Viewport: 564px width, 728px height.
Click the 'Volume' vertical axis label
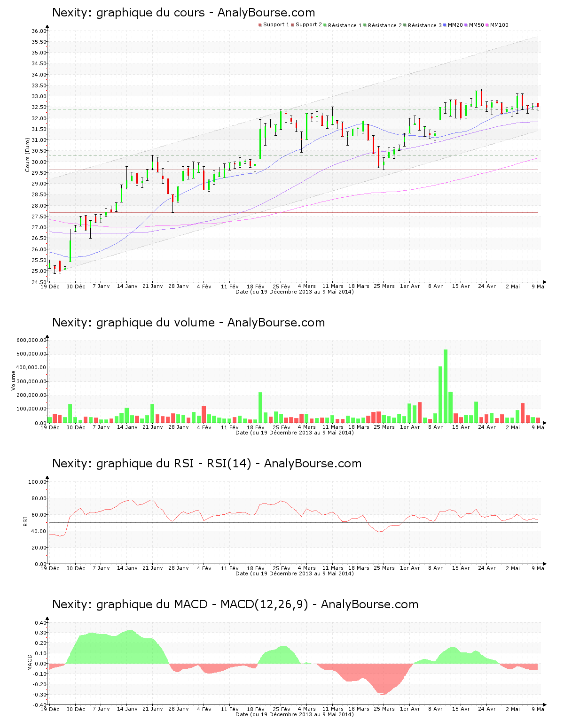(x=13, y=380)
